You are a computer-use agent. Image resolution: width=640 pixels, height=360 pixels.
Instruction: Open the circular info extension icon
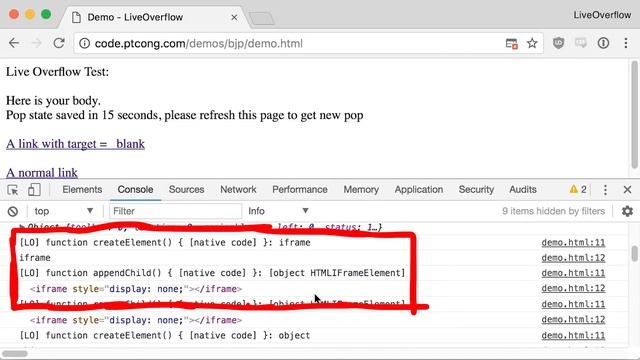(x=603, y=43)
